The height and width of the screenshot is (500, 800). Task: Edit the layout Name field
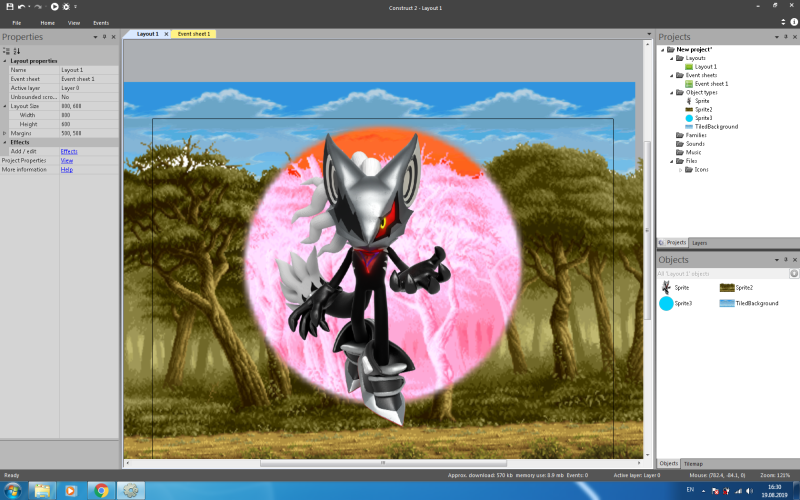click(89, 70)
